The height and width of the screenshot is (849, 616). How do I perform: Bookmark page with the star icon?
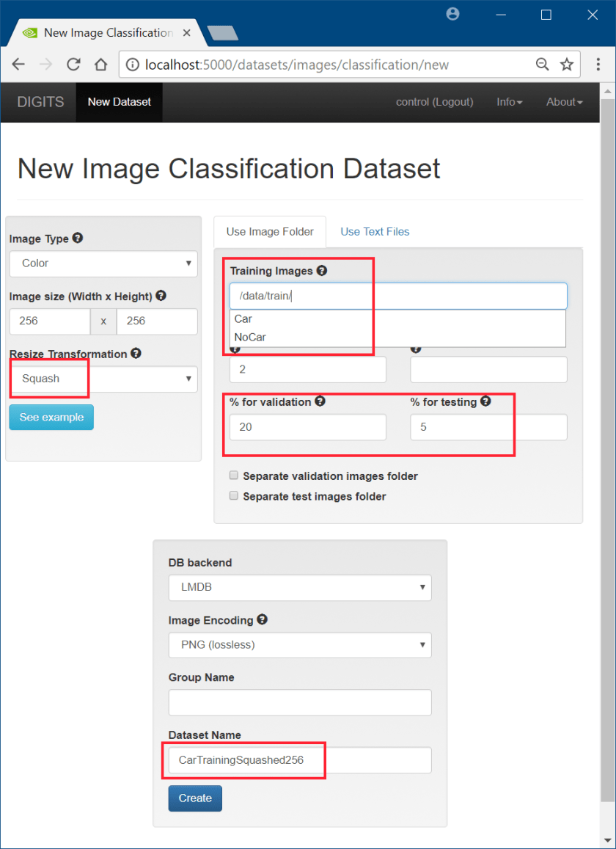[567, 65]
